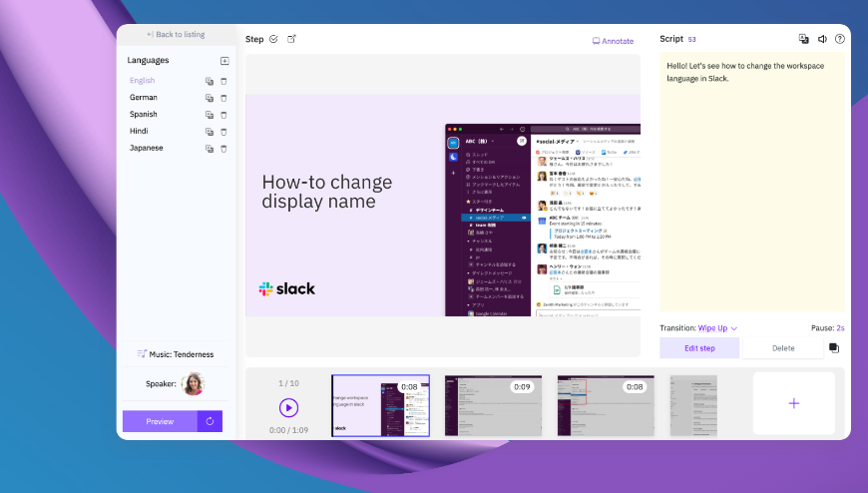868x493 pixels.
Task: Click the translate script icon in Script header
Action: point(804,39)
